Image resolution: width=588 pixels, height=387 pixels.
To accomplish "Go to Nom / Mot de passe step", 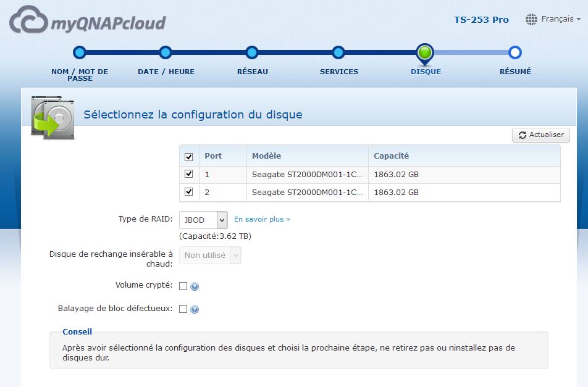I will coord(80,52).
